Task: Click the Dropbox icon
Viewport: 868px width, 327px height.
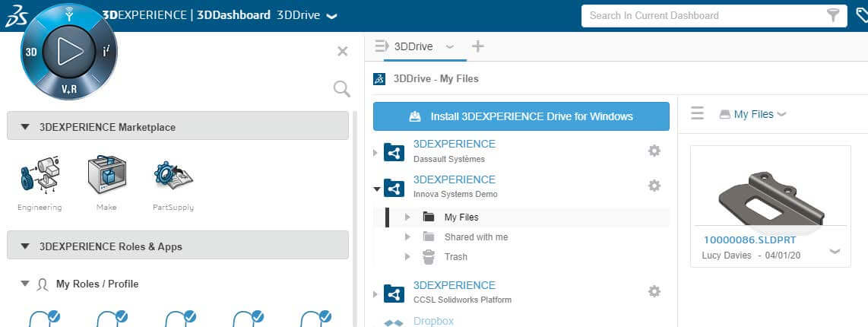Action: [x=394, y=322]
